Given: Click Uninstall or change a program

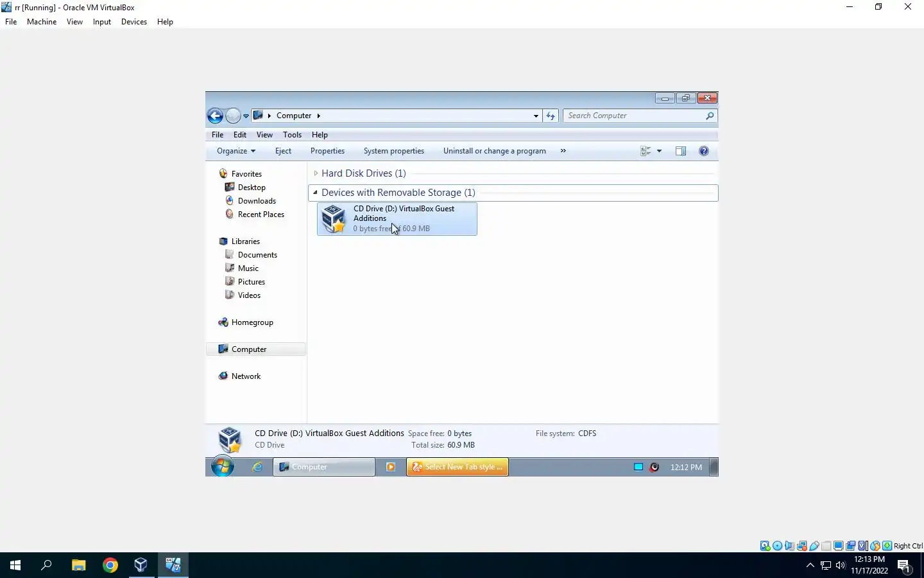Looking at the screenshot, I should coord(495,151).
